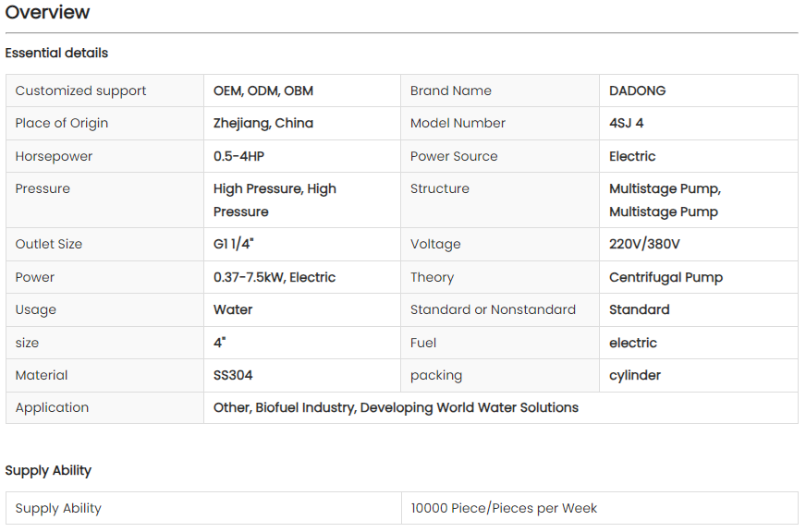806x532 pixels.
Task: Click the 0.37-7.5kW power value
Action: 274,277
